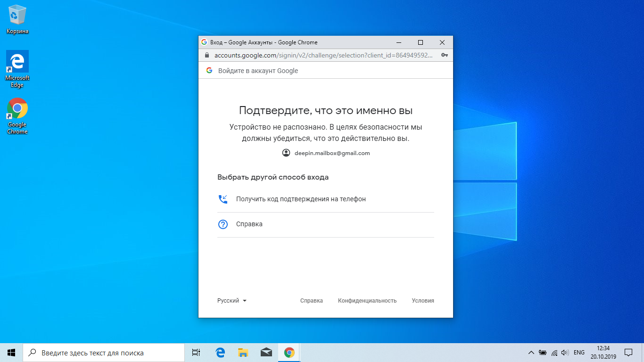
Task: Open the Русский language dropdown
Action: point(232,301)
